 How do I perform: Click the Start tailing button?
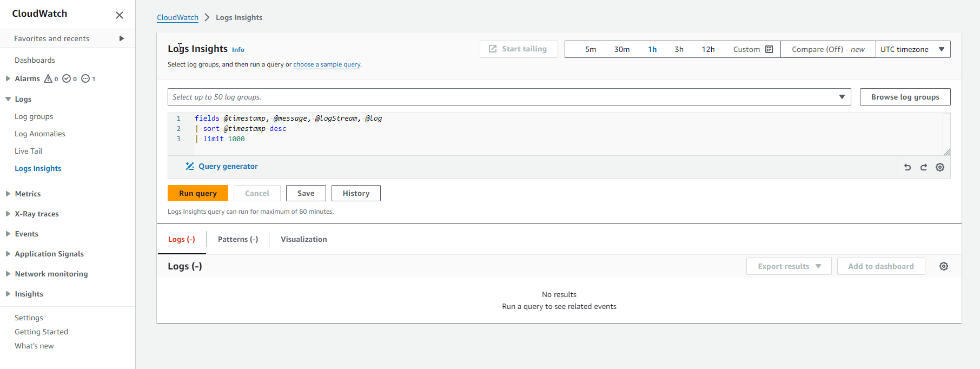coord(519,49)
